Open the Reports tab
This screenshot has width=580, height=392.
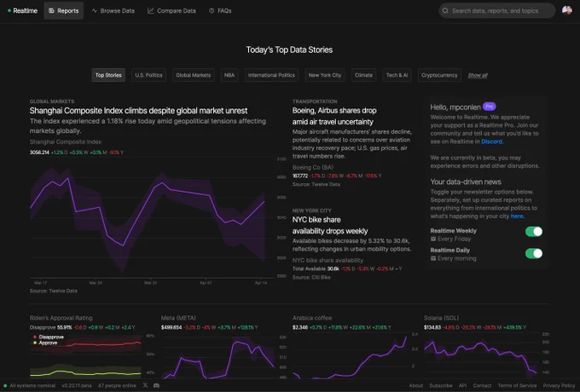pos(64,11)
